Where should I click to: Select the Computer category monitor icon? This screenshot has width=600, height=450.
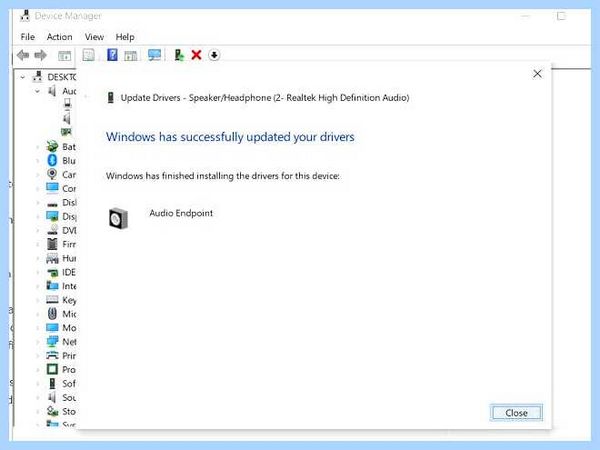pos(52,188)
